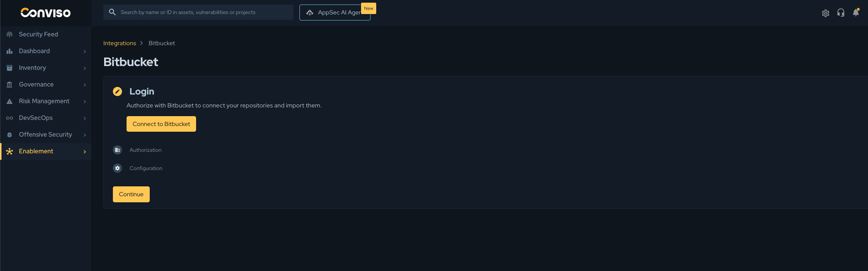
Task: Select Offensive Security in the sidebar
Action: tap(46, 134)
